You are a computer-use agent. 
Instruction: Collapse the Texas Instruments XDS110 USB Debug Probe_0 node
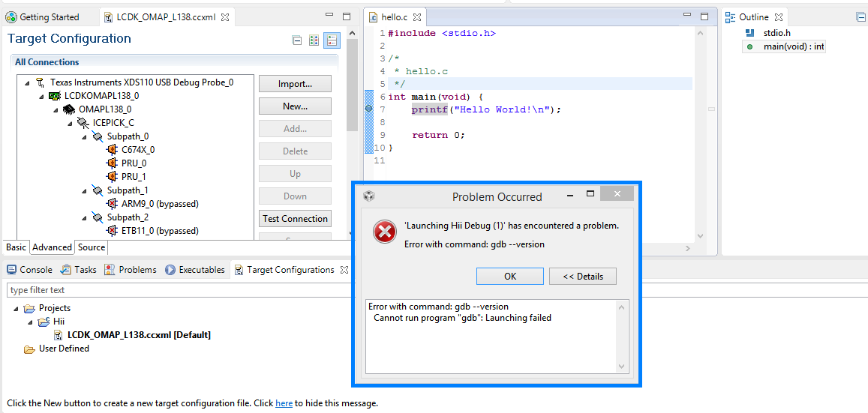point(27,82)
